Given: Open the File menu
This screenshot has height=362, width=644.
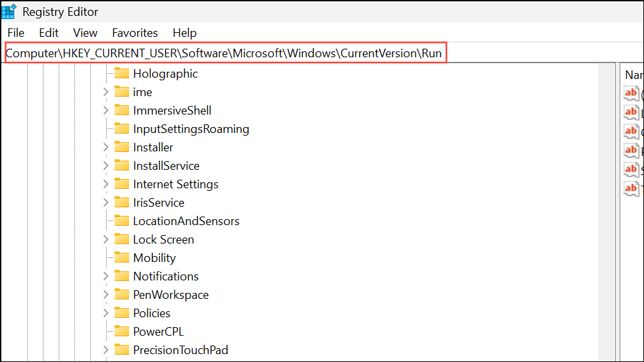Looking at the screenshot, I should [16, 33].
